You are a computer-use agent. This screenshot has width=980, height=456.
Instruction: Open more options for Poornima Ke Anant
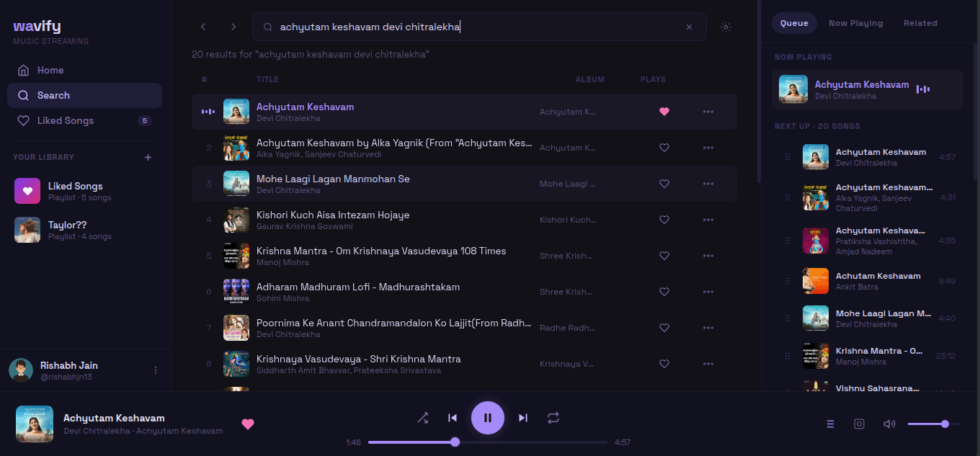[708, 328]
